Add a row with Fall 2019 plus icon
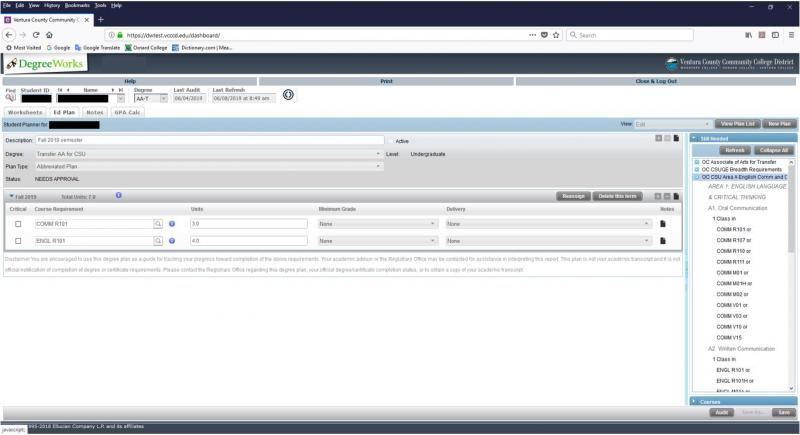 [x=658, y=196]
